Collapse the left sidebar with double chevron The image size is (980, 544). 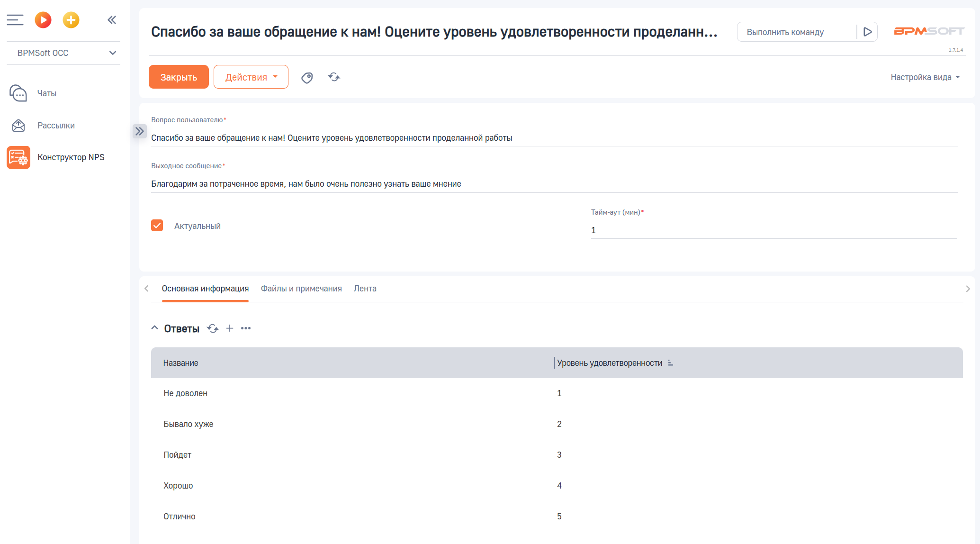112,20
